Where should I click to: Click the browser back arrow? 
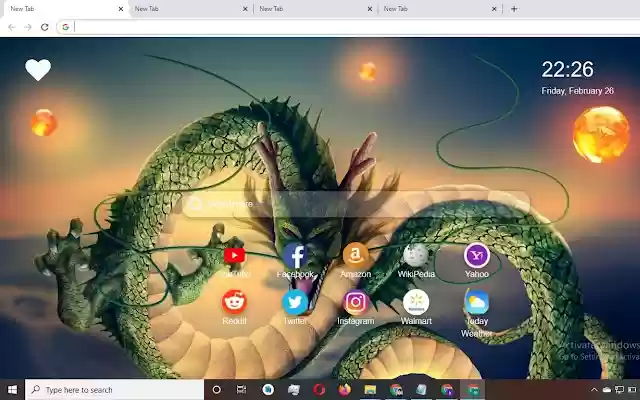[11, 27]
